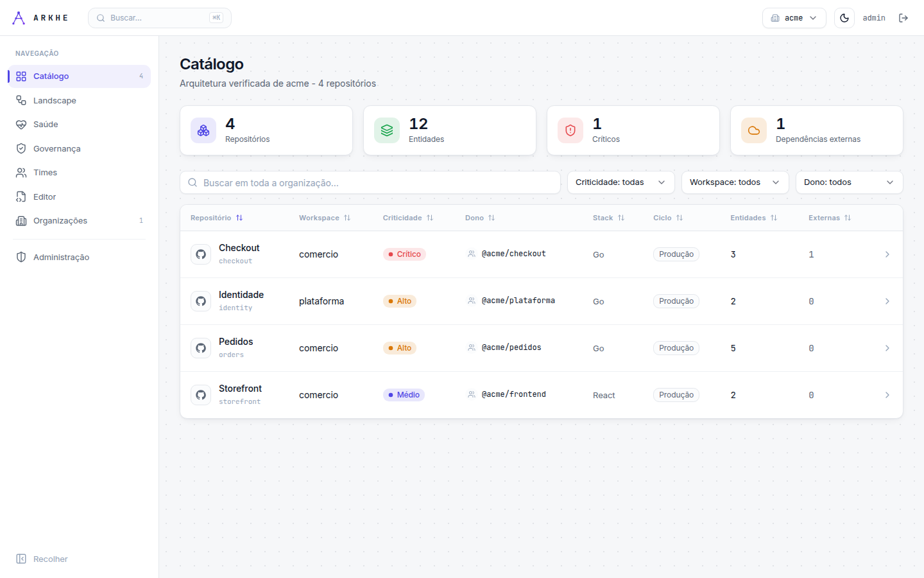
Task: Sort the table by Ciclo column
Action: (x=668, y=218)
